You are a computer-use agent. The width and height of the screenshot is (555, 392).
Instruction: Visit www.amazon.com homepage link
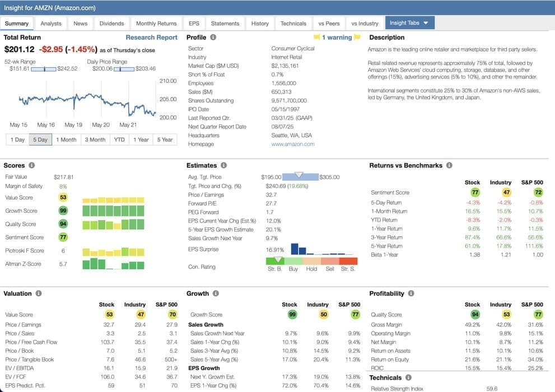click(293, 144)
